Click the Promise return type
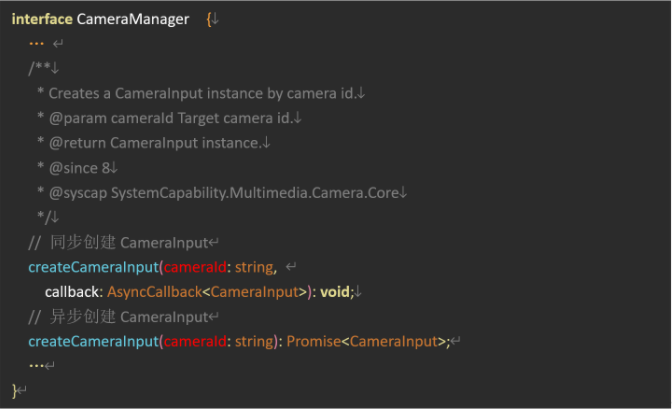 [314, 342]
